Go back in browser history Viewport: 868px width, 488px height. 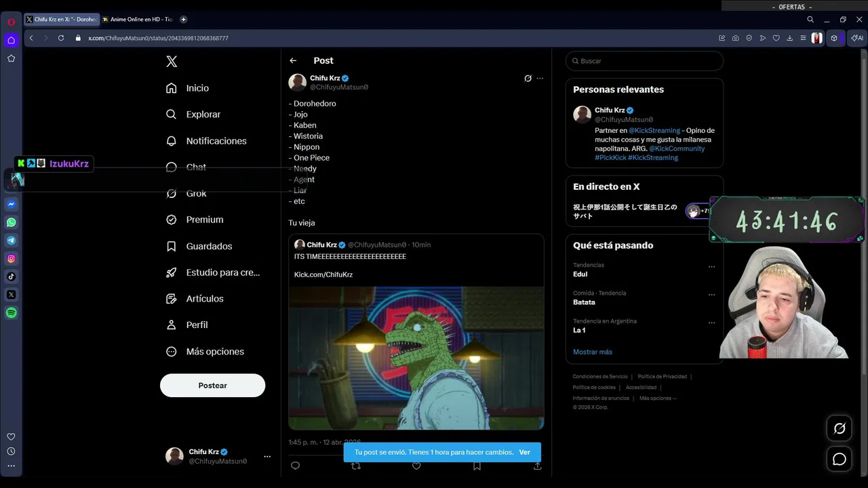coord(31,38)
